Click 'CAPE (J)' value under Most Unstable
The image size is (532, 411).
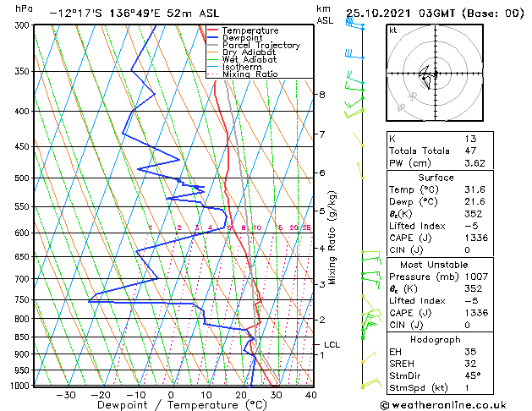click(476, 313)
